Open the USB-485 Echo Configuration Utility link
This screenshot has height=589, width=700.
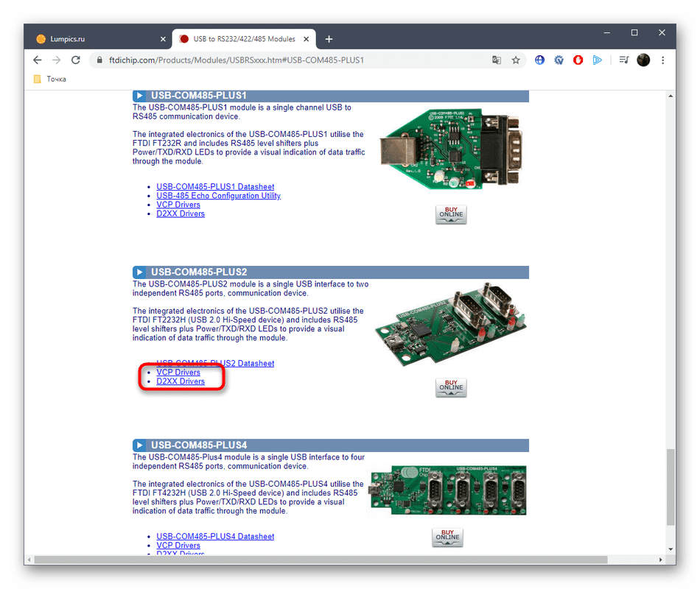click(218, 196)
